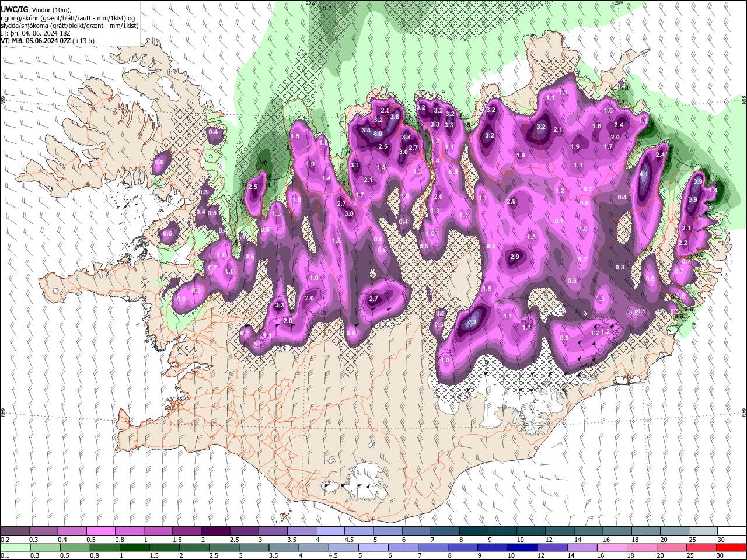
Task: Select top legend row swatch between 12 and 14
Action: click(x=560, y=531)
